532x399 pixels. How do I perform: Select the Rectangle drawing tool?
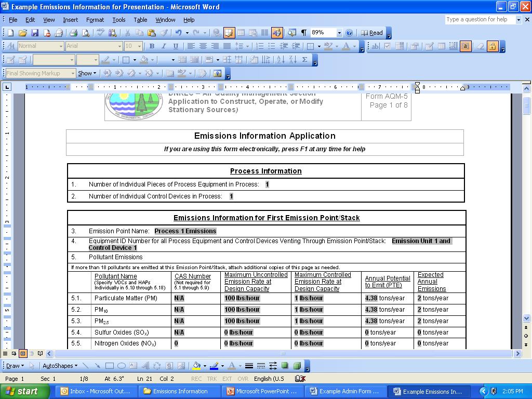pos(109,366)
